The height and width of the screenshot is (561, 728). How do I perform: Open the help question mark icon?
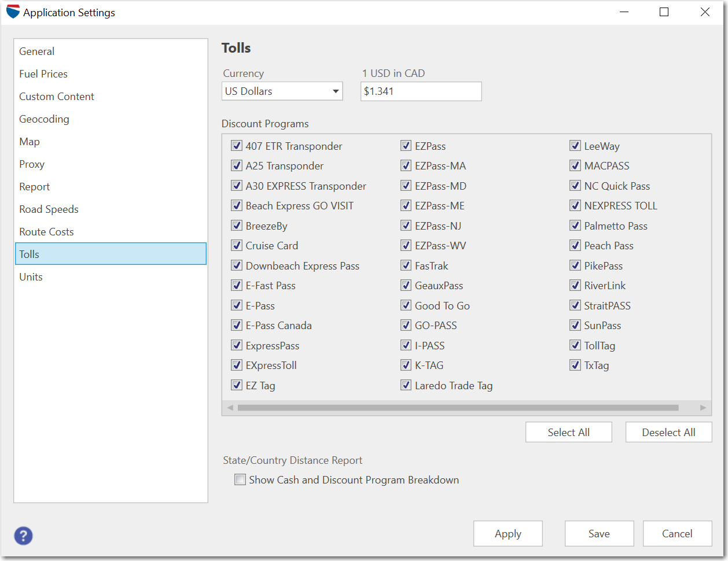[23, 536]
